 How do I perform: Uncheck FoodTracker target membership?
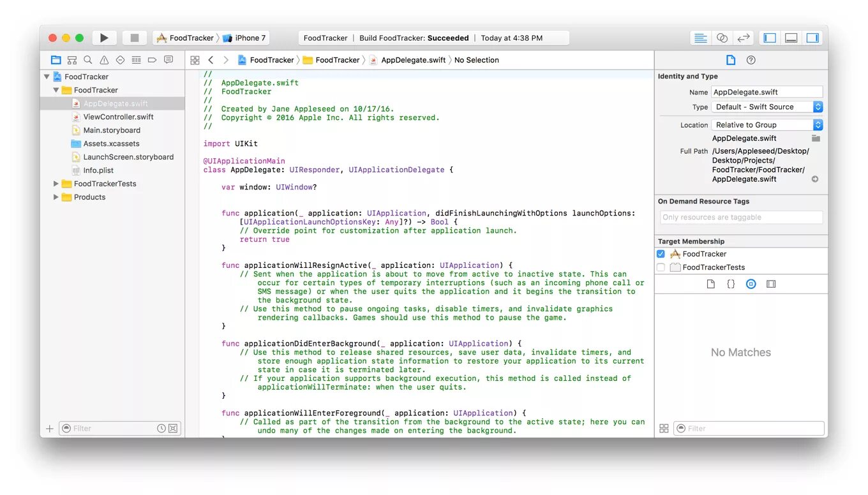[661, 254]
